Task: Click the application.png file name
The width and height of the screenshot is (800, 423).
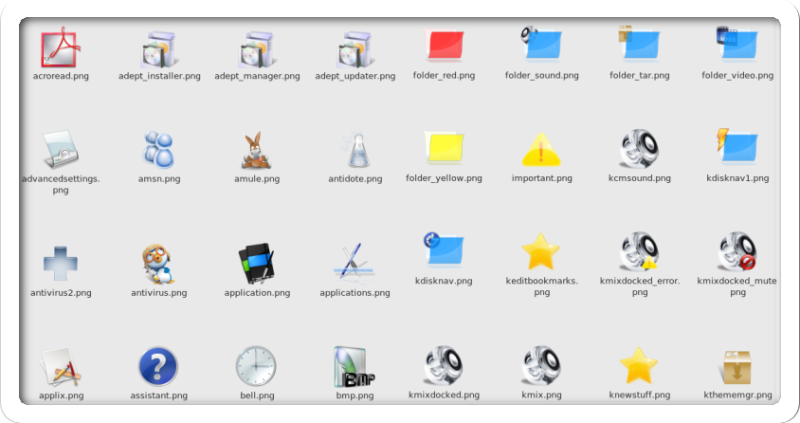Action: [x=257, y=293]
